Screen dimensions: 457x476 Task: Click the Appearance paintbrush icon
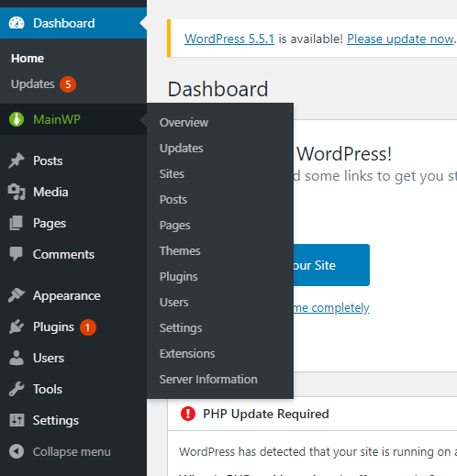tap(17, 295)
